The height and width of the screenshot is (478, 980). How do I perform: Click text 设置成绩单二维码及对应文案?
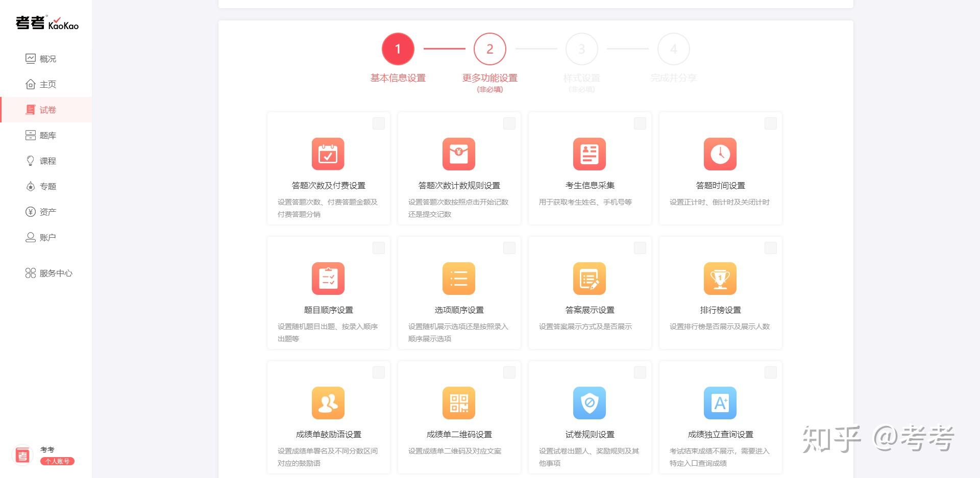click(455, 451)
